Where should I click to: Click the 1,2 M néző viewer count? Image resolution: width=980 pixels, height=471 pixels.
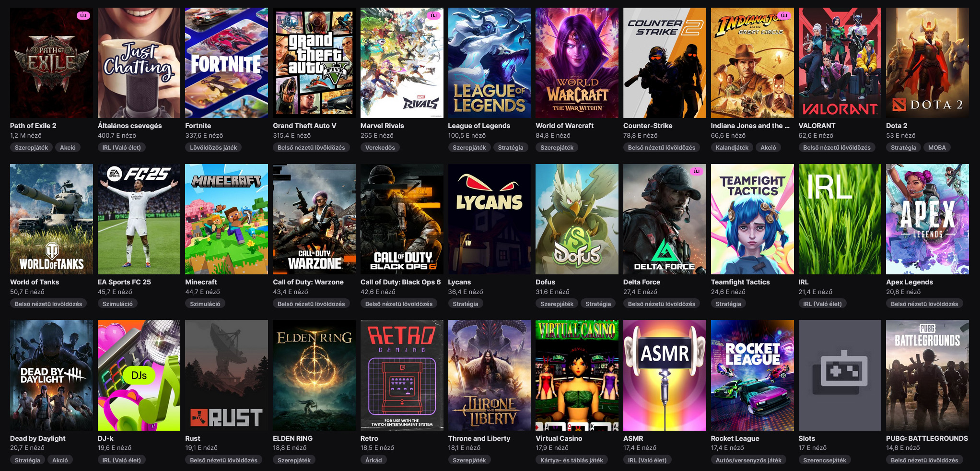point(26,136)
